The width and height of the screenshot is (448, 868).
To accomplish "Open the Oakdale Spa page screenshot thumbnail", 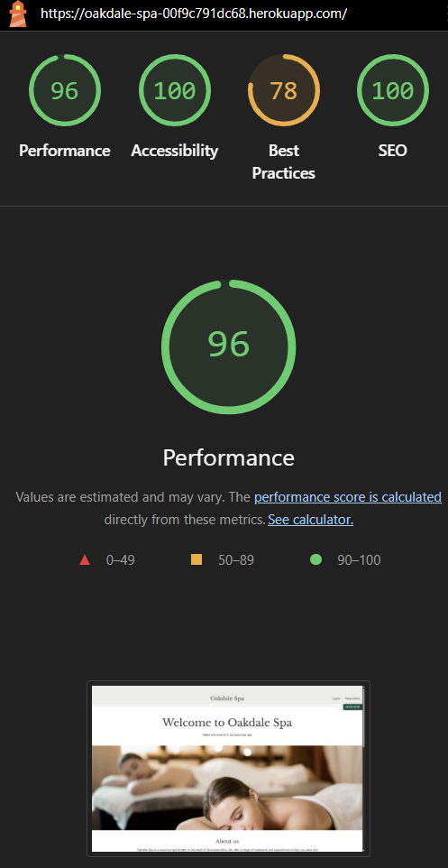I will (228, 769).
